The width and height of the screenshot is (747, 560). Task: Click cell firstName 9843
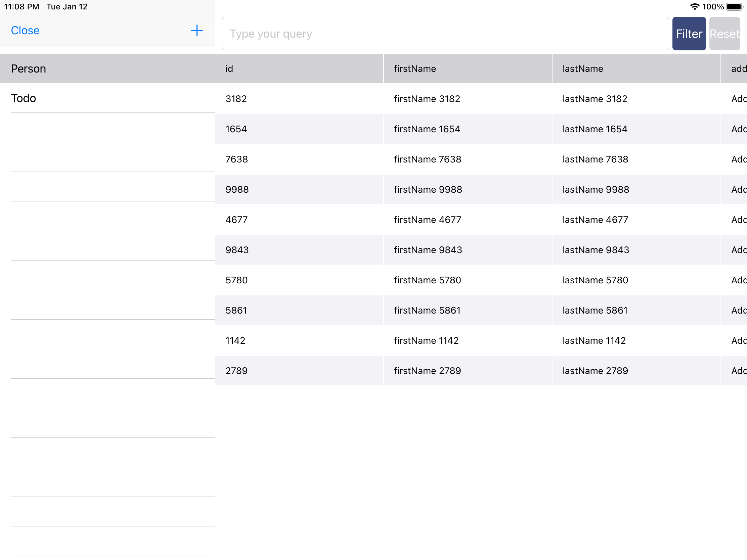click(x=428, y=250)
